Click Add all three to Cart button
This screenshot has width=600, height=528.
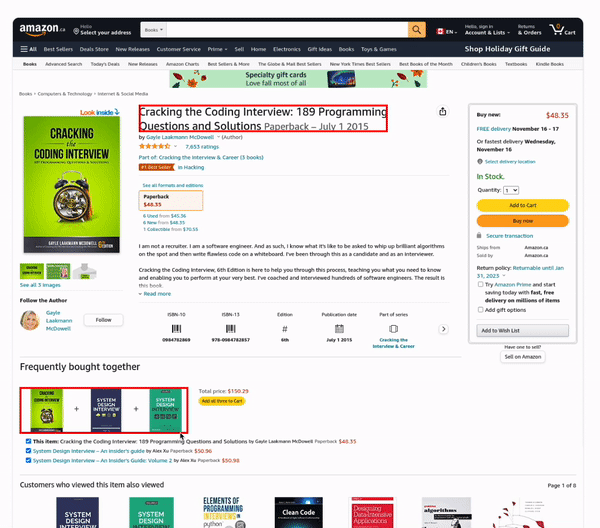(x=222, y=401)
